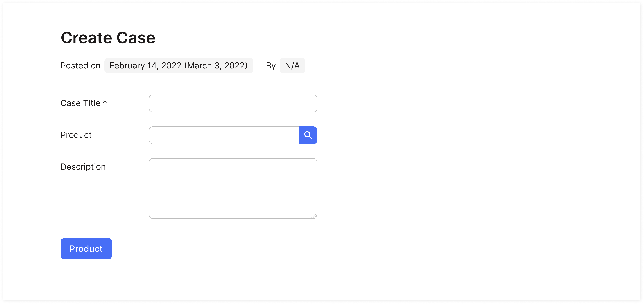The width and height of the screenshot is (644, 304).
Task: Select the 'Create Case' page heading
Action: [108, 37]
